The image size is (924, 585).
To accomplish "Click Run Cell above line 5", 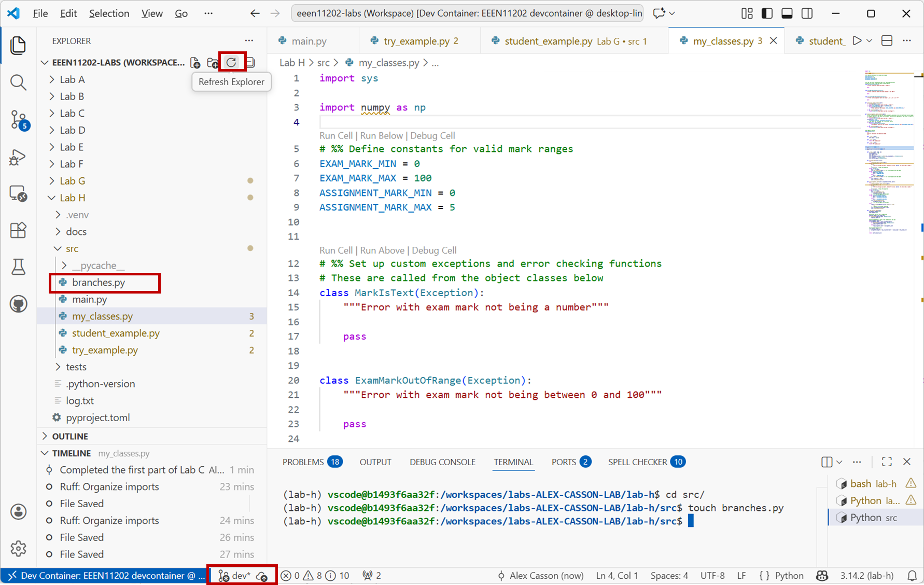I will tap(335, 135).
